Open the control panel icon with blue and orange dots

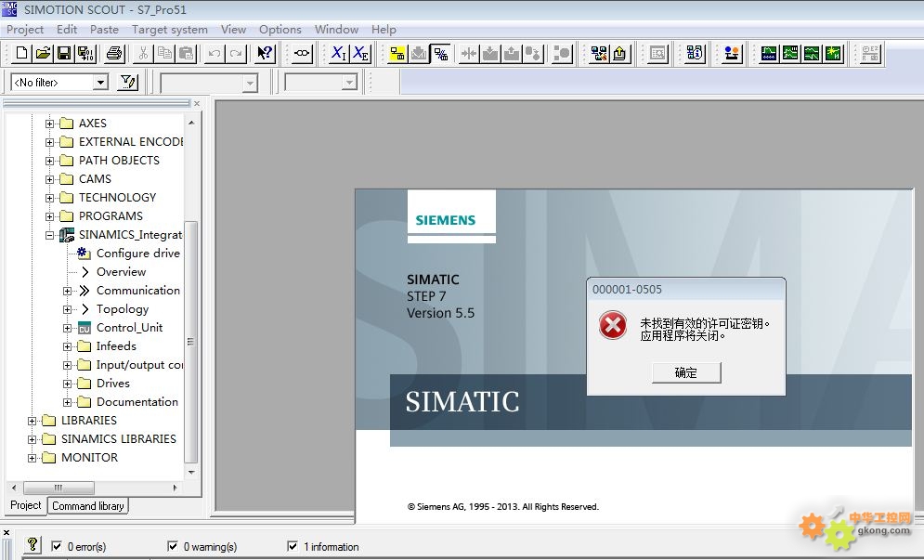[732, 54]
